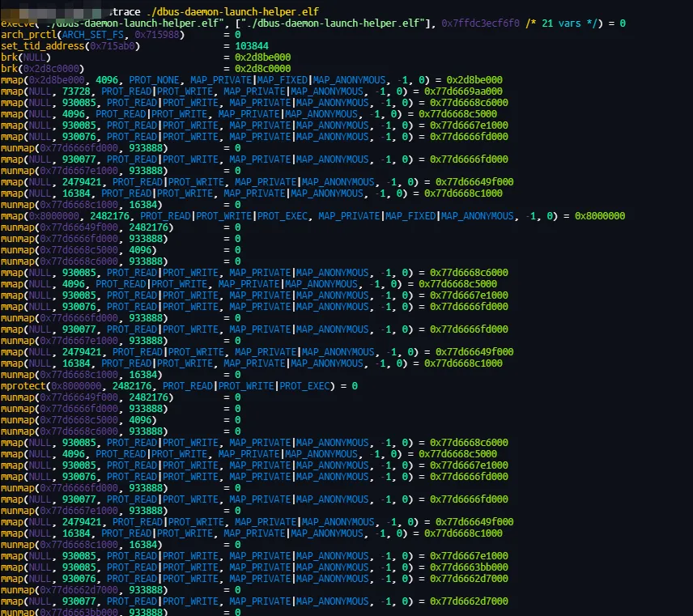Image resolution: width=693 pixels, height=616 pixels.
Task: Click 0x77d6662d7000 in the munmap line
Action: tap(79, 590)
